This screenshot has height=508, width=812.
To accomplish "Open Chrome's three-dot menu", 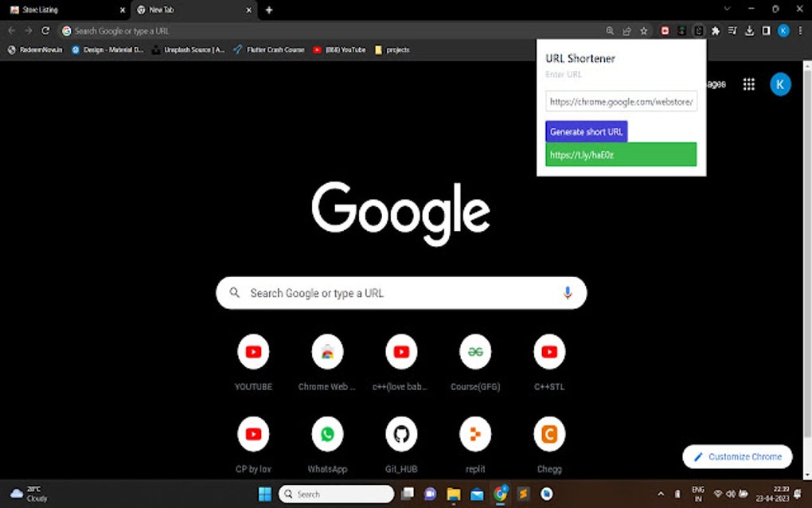I will [x=798, y=30].
